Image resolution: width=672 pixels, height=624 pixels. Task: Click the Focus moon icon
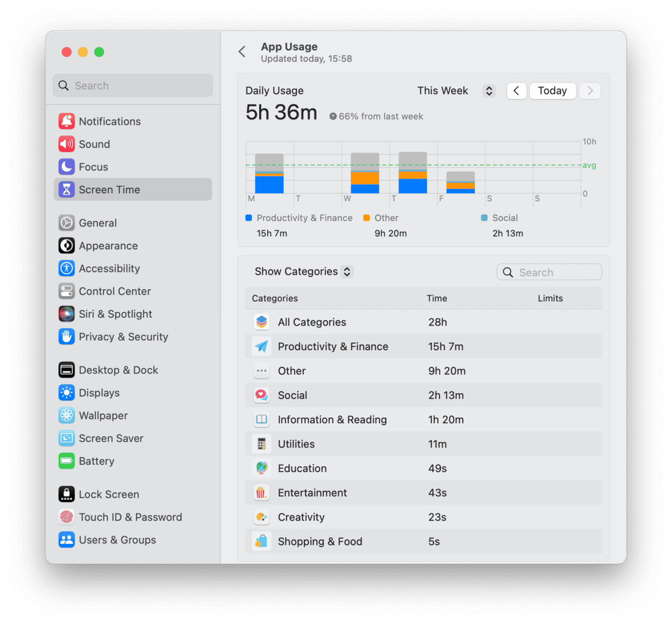point(66,167)
